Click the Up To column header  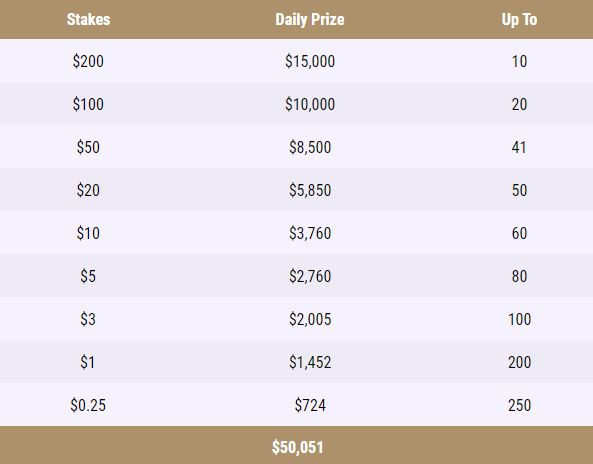(519, 19)
